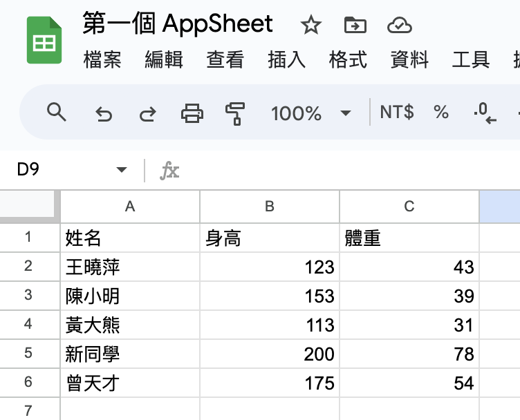The image size is (520, 420).
Task: Open the 編輯 menu
Action: [x=164, y=59]
